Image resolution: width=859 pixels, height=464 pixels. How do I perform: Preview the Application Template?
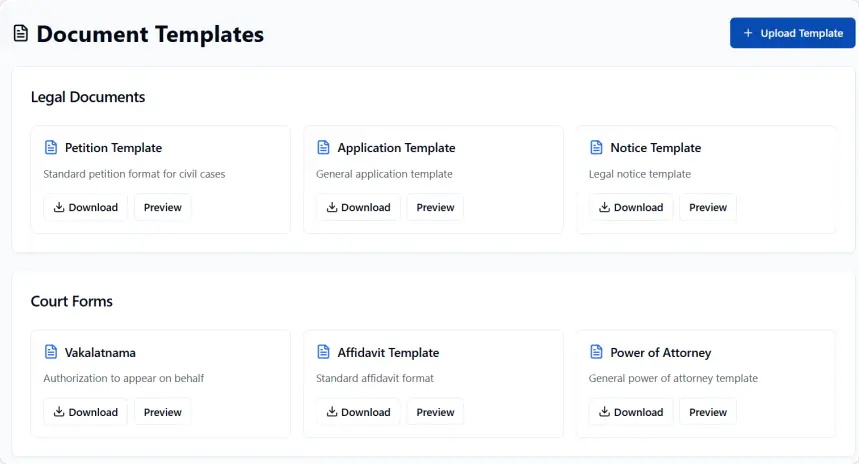point(435,208)
